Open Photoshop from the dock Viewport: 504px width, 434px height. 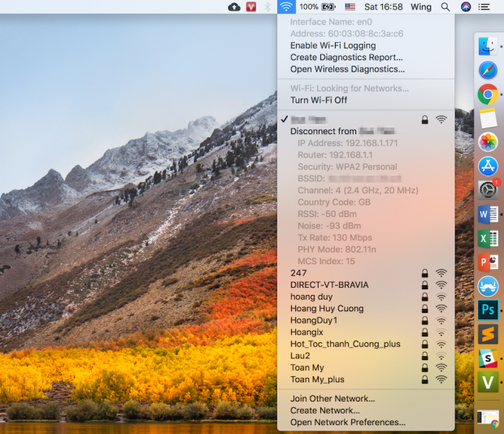(x=488, y=310)
